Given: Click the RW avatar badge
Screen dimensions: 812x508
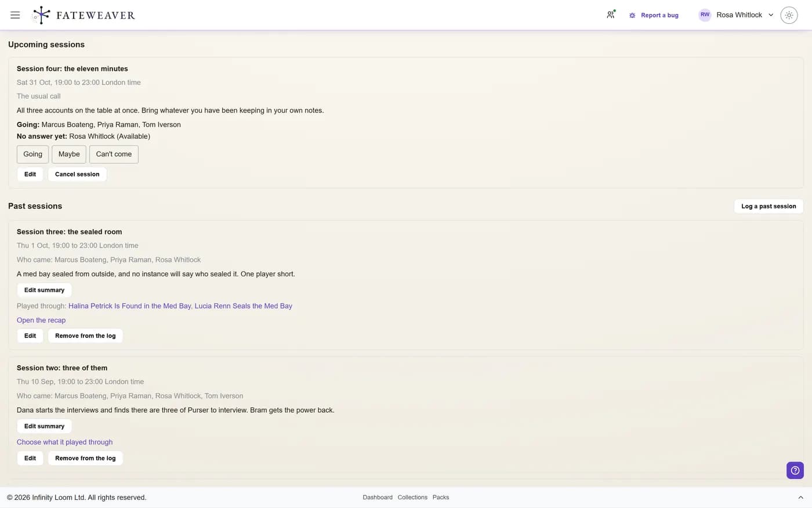Looking at the screenshot, I should tap(705, 15).
